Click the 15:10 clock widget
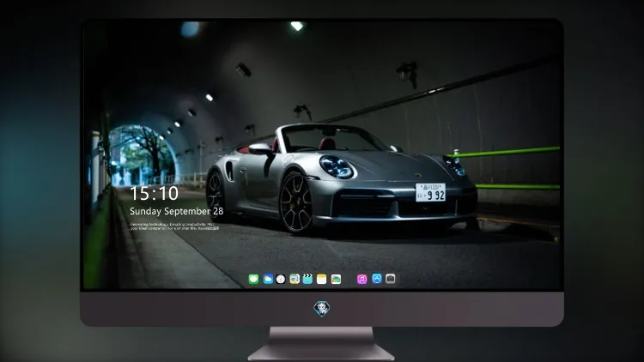Image resolution: width=644 pixels, height=362 pixels. [x=154, y=193]
